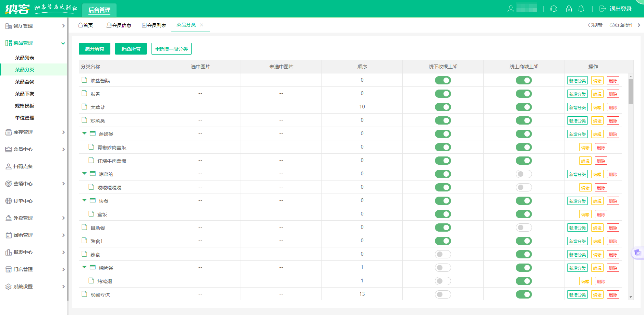This screenshot has width=644, height=315.
Task: Click the customer service headset icon
Action: [x=554, y=9]
